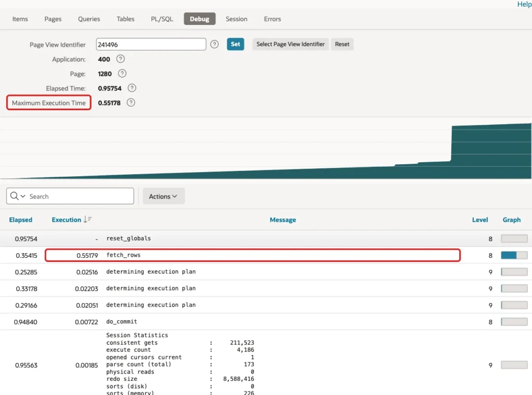Screen dimensions: 532x395
Task: Open help icon beside Application 400
Action: coord(121,59)
